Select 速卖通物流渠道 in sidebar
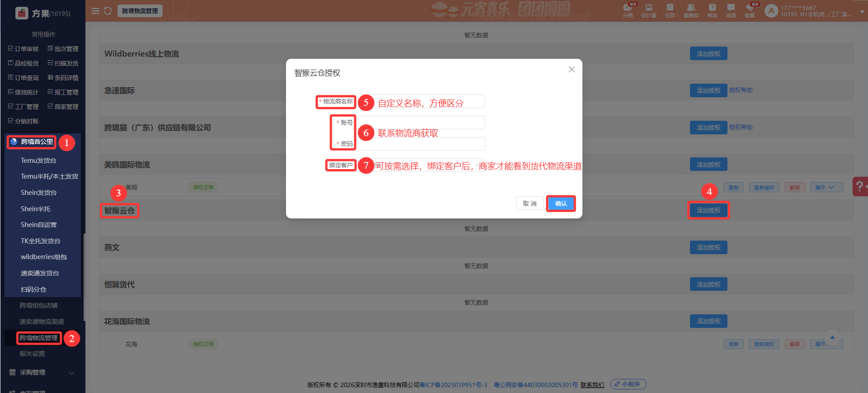This screenshot has width=868, height=393. (x=42, y=322)
